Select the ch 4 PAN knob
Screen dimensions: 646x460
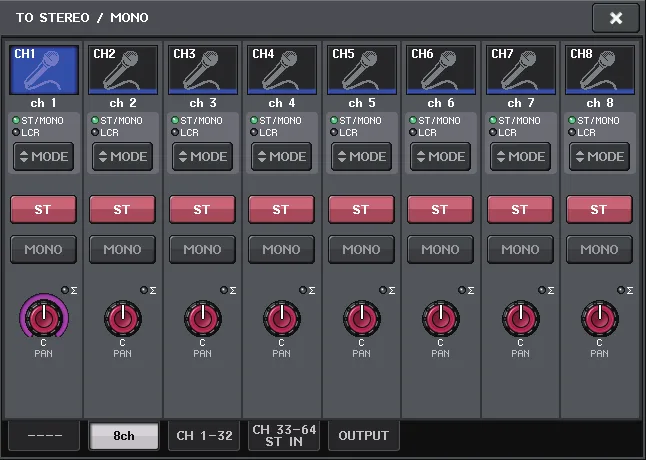click(282, 318)
